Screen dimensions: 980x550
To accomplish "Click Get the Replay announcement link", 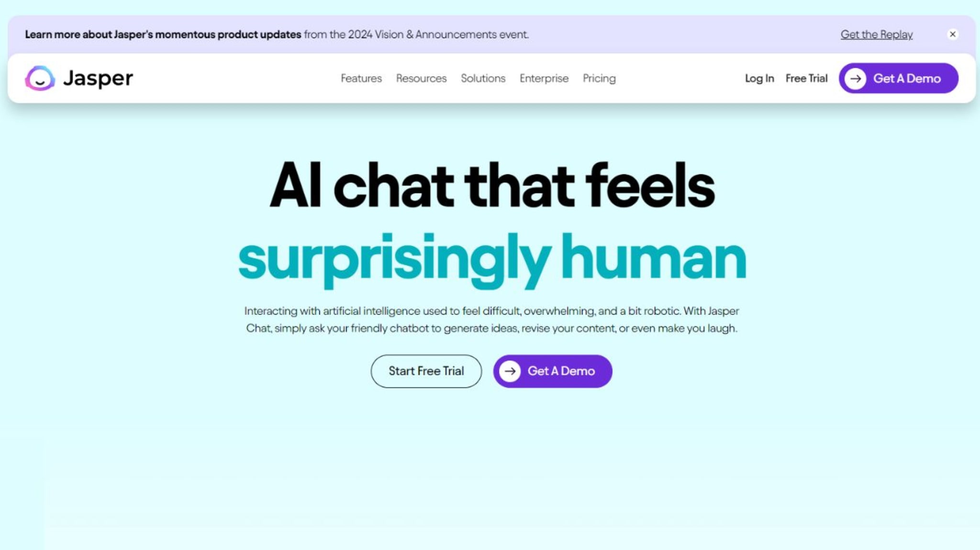I will coord(876,34).
